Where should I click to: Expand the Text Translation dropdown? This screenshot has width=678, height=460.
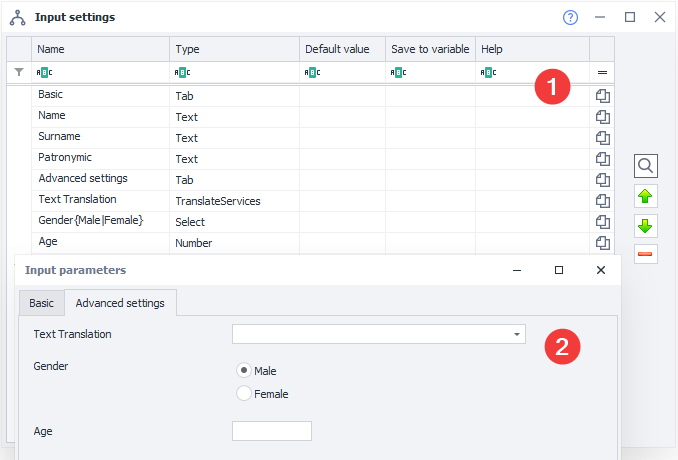click(x=516, y=334)
